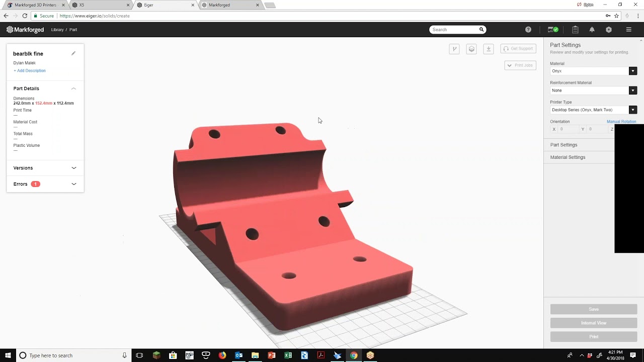This screenshot has height=362, width=644.
Task: Click the hexagon upload icon in header
Action: [609, 30]
